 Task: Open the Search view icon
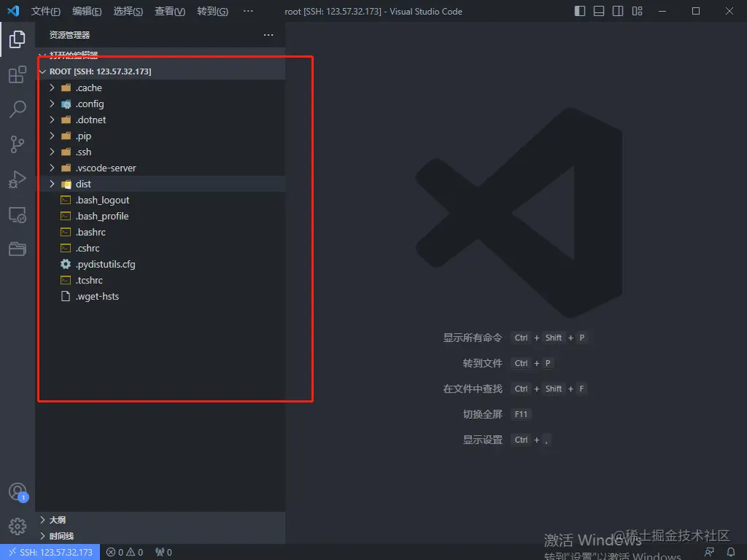click(x=18, y=109)
